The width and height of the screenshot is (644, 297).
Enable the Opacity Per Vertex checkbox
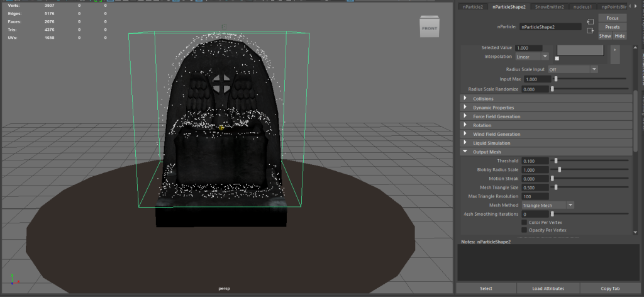(x=524, y=230)
